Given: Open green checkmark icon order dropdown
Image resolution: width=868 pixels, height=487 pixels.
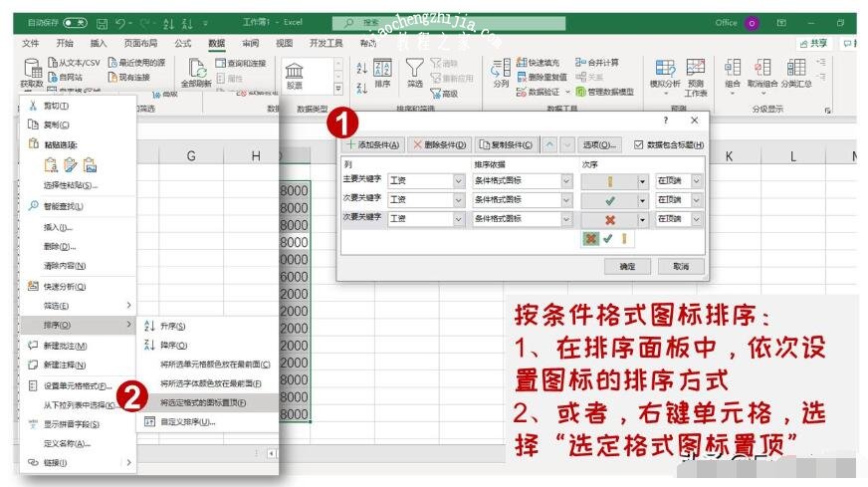Looking at the screenshot, I should click(642, 200).
